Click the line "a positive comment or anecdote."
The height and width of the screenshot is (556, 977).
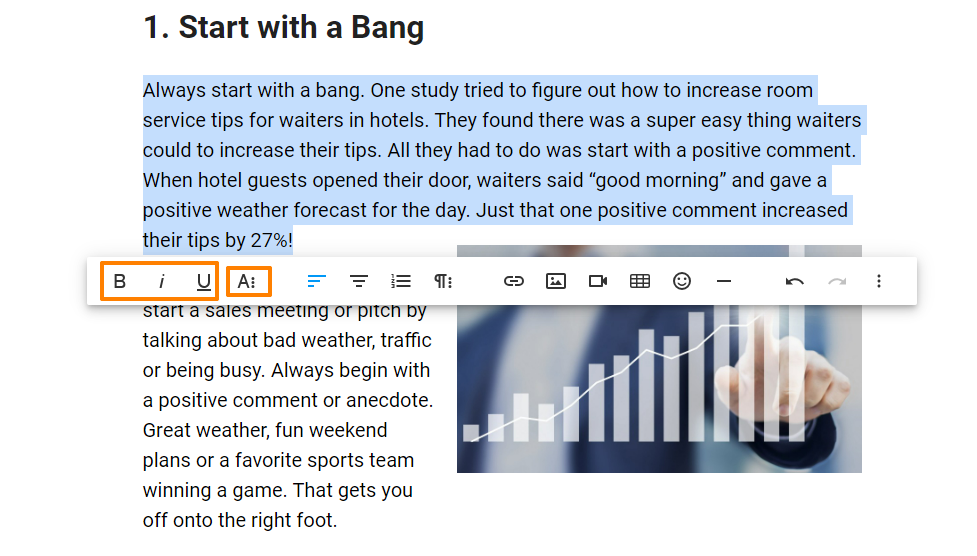(x=288, y=400)
